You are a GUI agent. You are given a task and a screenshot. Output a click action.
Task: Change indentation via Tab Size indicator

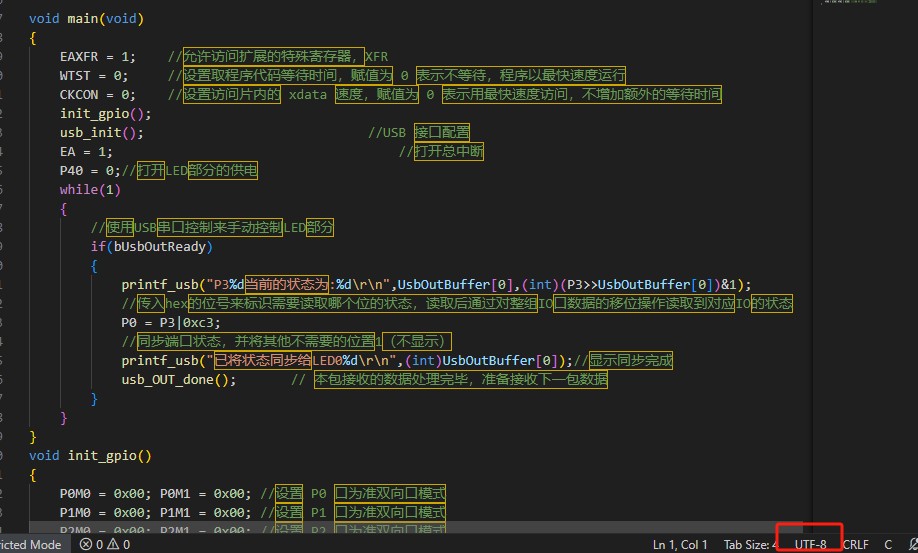point(749,544)
